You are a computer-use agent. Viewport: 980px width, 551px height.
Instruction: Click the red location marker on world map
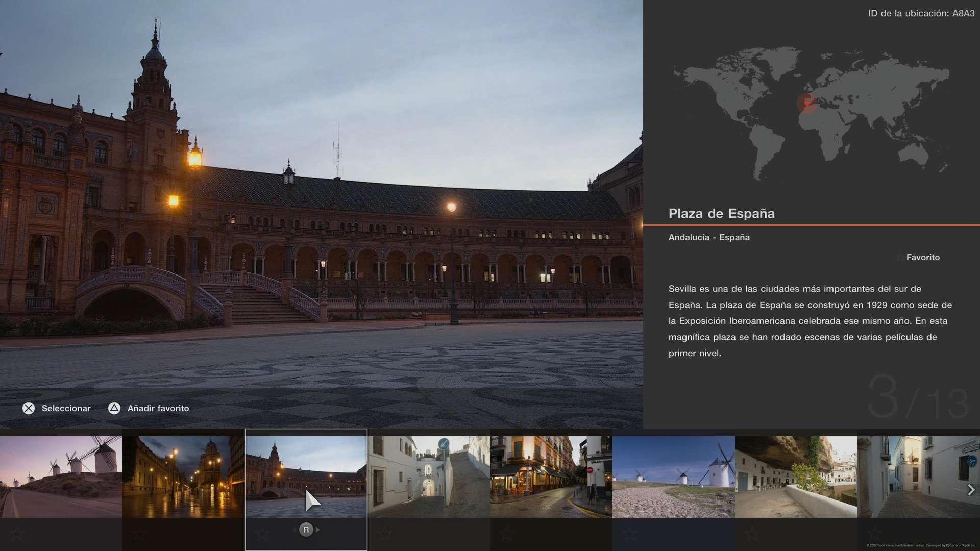pos(807,103)
